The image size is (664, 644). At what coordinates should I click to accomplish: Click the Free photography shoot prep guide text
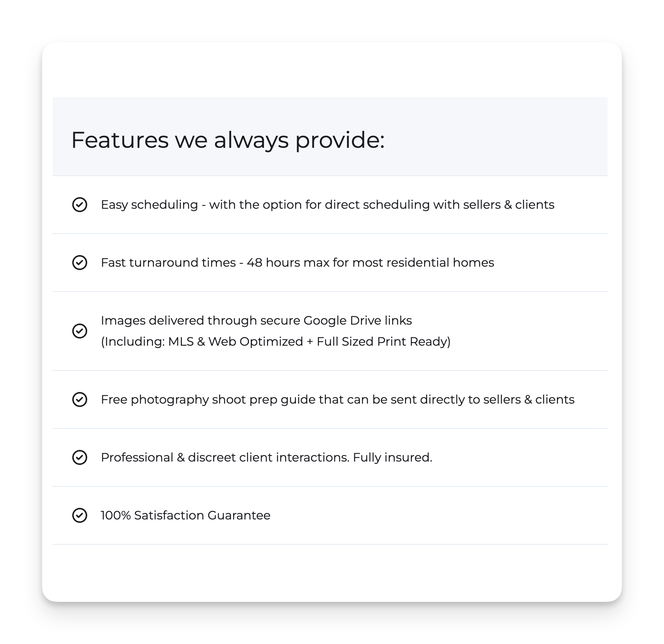point(338,399)
